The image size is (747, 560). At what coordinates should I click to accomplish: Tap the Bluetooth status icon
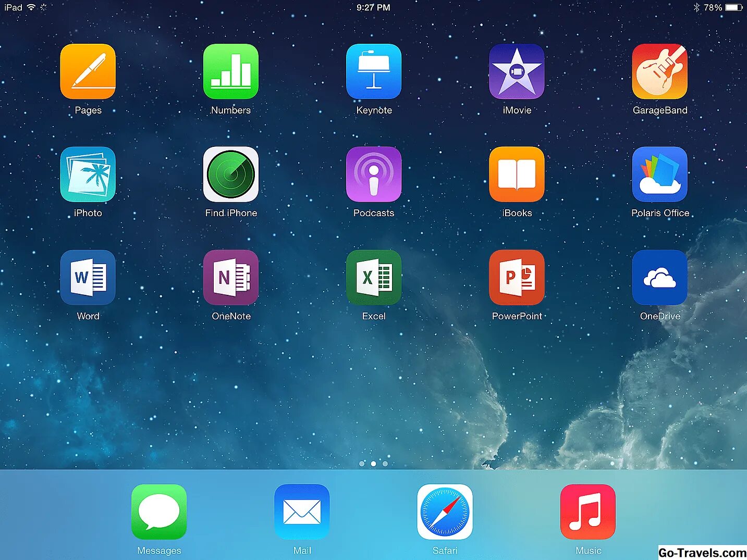696,7
